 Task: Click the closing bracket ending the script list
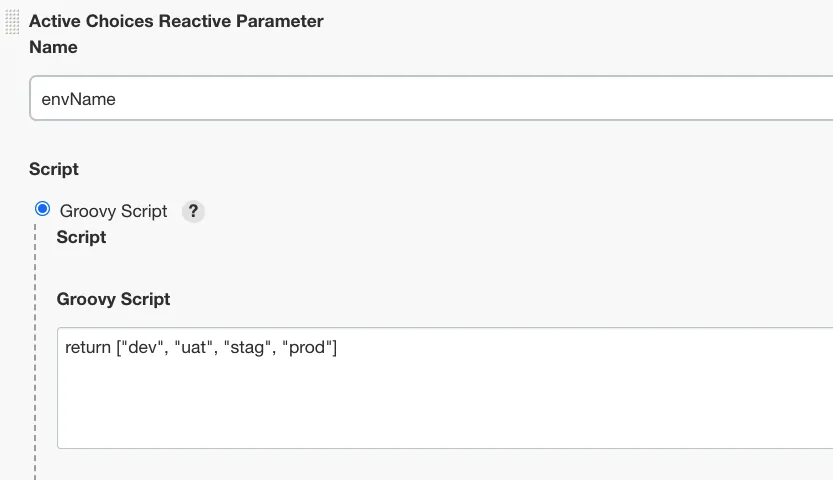click(334, 348)
